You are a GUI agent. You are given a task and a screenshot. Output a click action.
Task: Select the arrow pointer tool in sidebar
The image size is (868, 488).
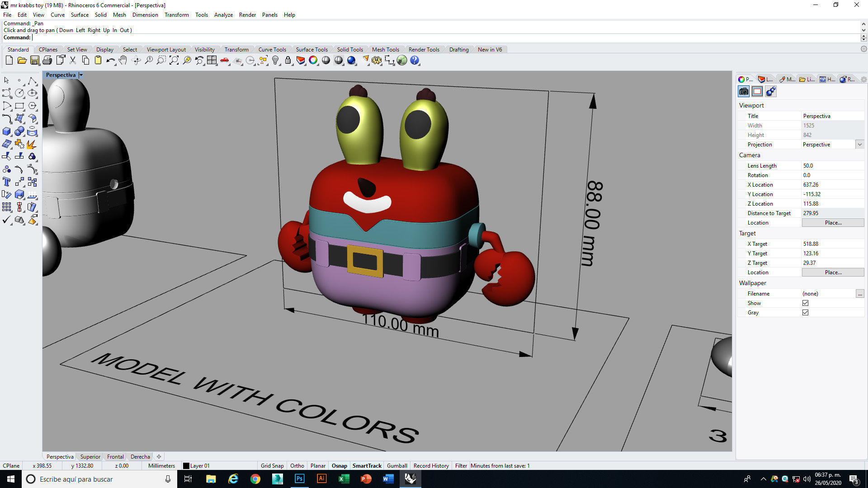tap(6, 80)
